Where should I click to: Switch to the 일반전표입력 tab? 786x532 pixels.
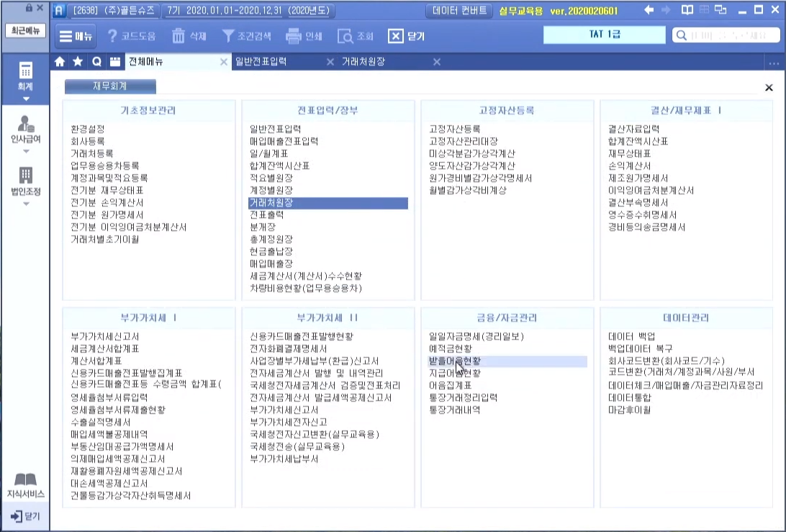(x=261, y=62)
